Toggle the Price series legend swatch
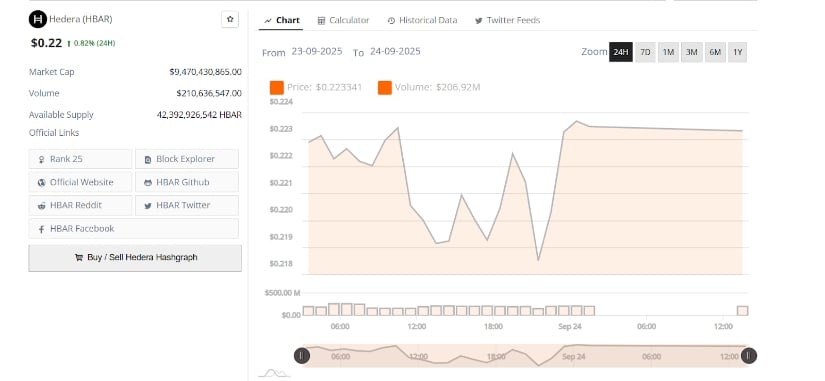Image resolution: width=825 pixels, height=381 pixels. (x=277, y=88)
